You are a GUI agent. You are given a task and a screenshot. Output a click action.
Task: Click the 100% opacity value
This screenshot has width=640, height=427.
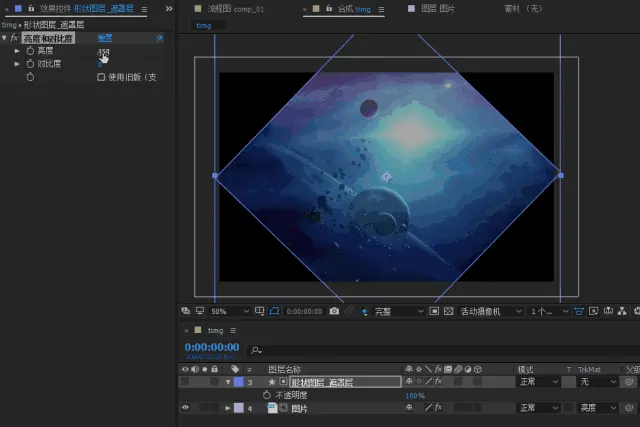click(x=415, y=396)
